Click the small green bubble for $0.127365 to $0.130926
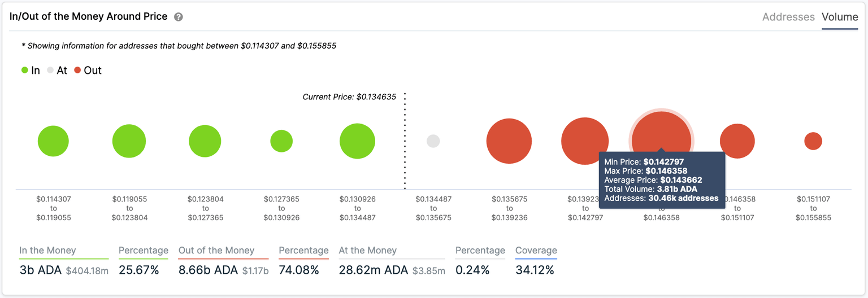This screenshot has width=868, height=298. coord(281,141)
